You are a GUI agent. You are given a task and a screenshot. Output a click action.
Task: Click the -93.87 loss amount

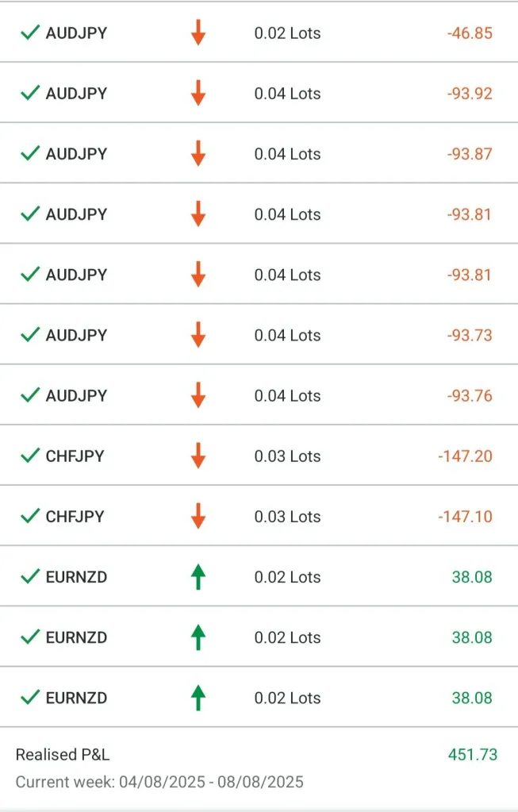pyautogui.click(x=469, y=154)
